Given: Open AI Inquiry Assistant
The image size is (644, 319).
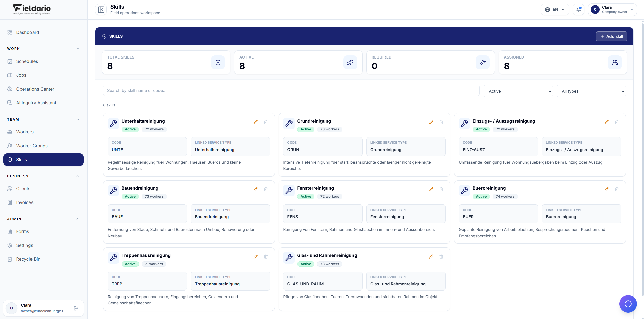Looking at the screenshot, I should pos(43,103).
